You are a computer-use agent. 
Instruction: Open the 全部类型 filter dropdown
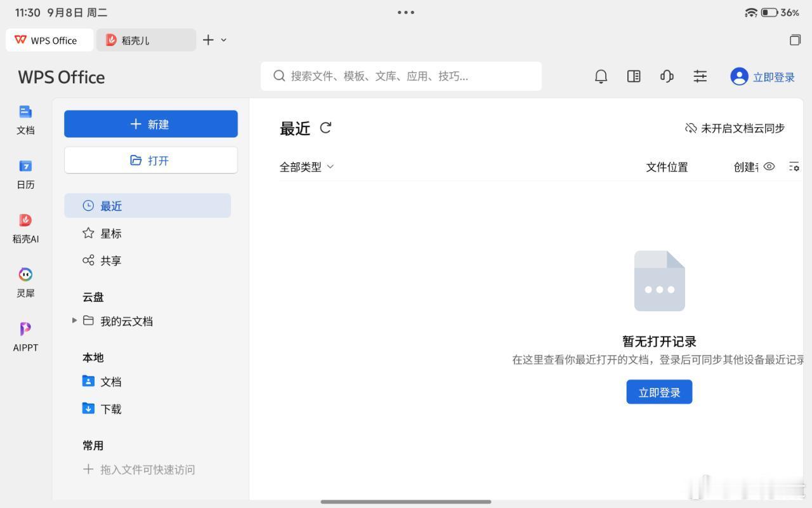coord(307,167)
